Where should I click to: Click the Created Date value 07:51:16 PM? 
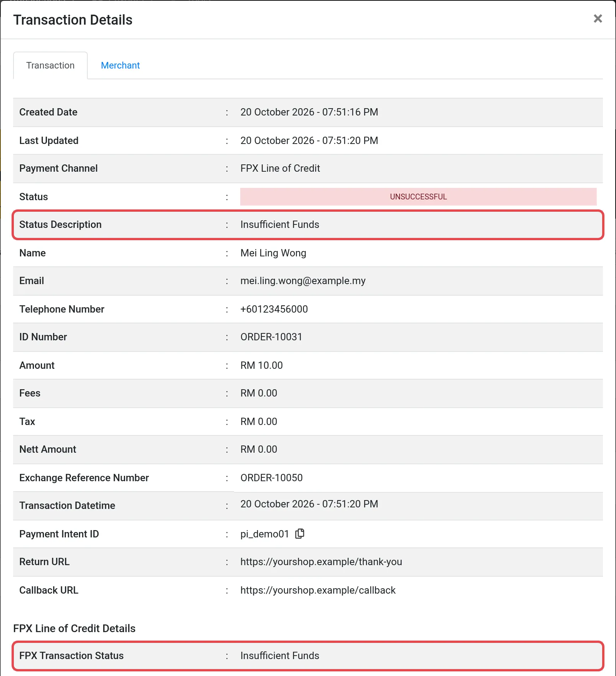coord(350,112)
